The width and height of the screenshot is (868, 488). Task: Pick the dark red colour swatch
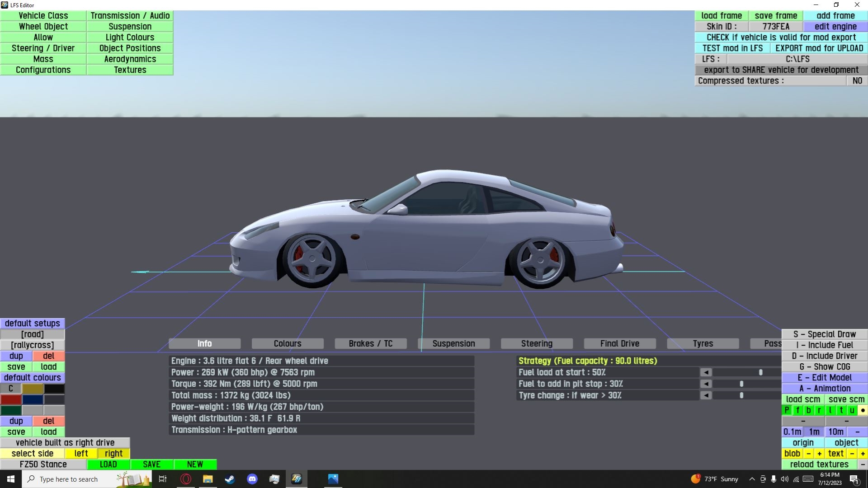[x=11, y=399]
